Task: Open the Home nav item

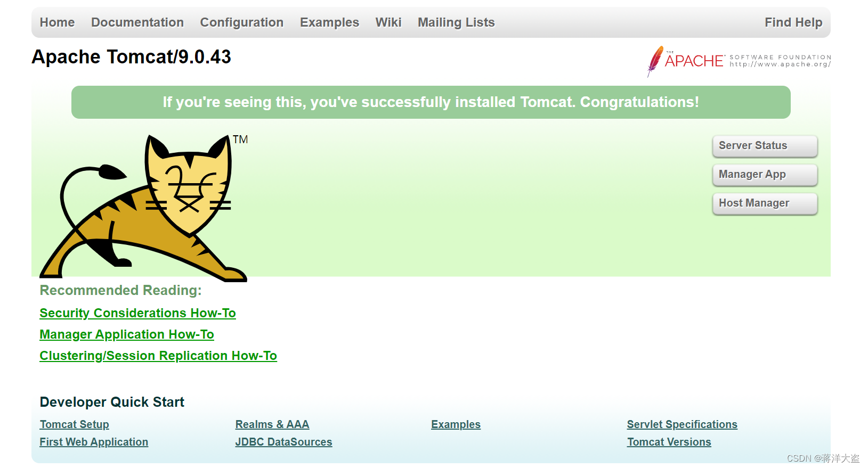Action: pyautogui.click(x=57, y=22)
